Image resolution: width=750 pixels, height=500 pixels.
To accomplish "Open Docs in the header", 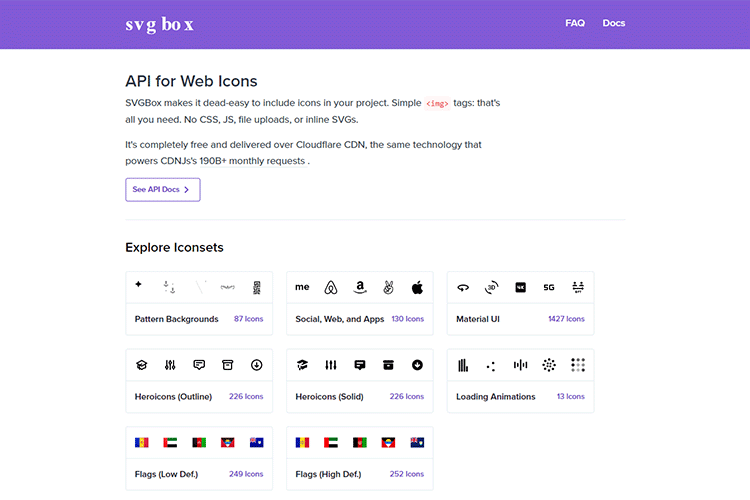I will pyautogui.click(x=614, y=23).
